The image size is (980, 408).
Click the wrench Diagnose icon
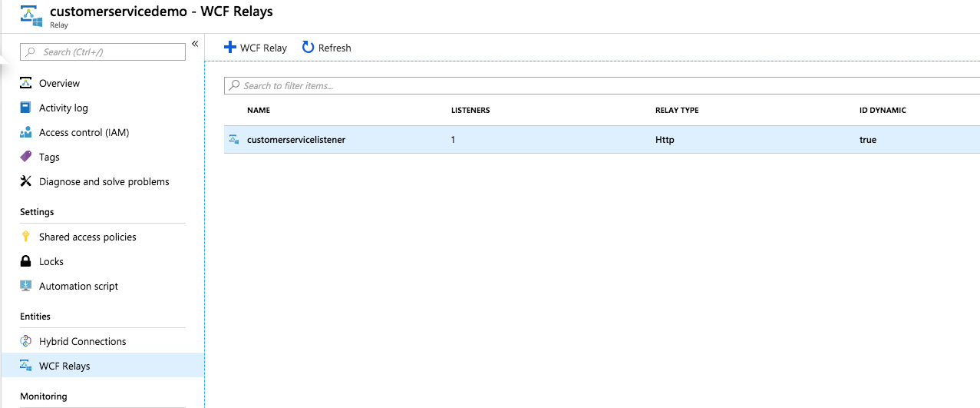pos(25,181)
